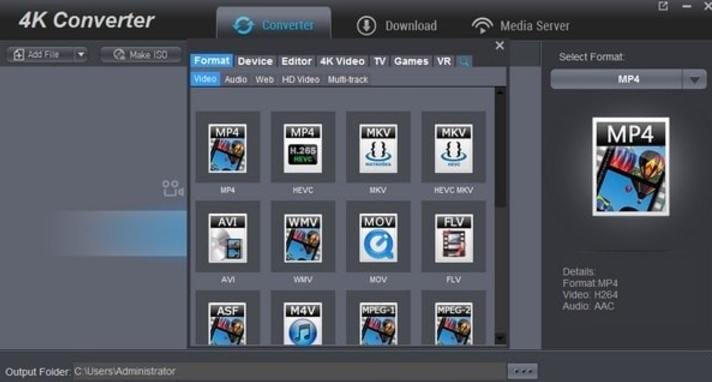Image resolution: width=712 pixels, height=382 pixels.
Task: Expand the Add File dropdown arrow
Action: pos(80,55)
